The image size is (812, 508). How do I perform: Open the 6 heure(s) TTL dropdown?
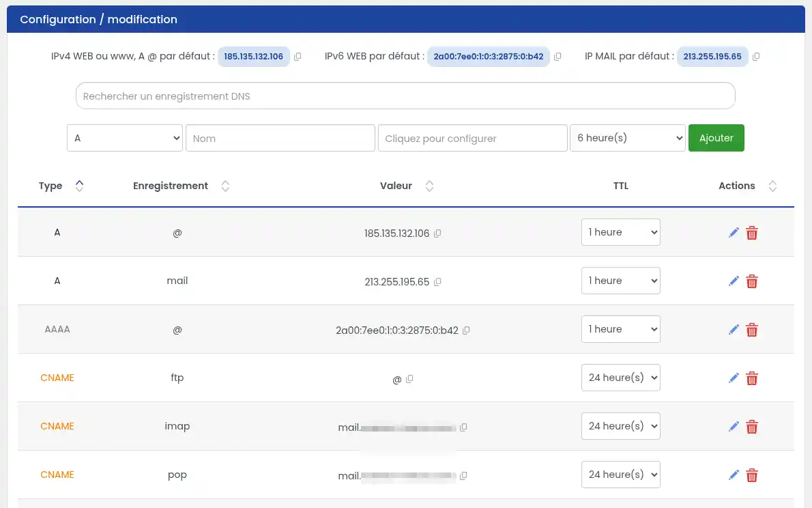(628, 138)
